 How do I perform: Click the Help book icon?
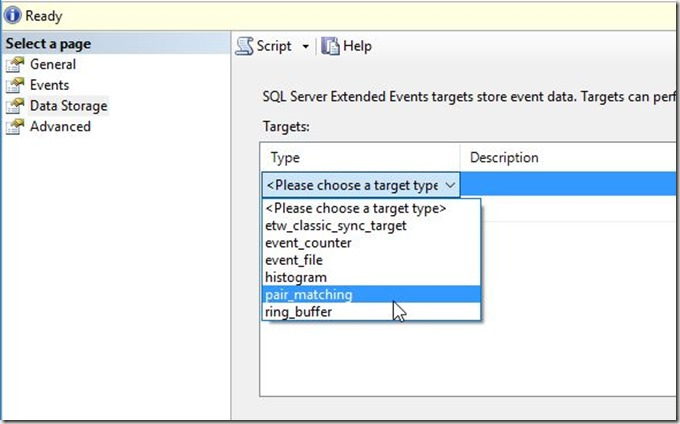coord(330,46)
